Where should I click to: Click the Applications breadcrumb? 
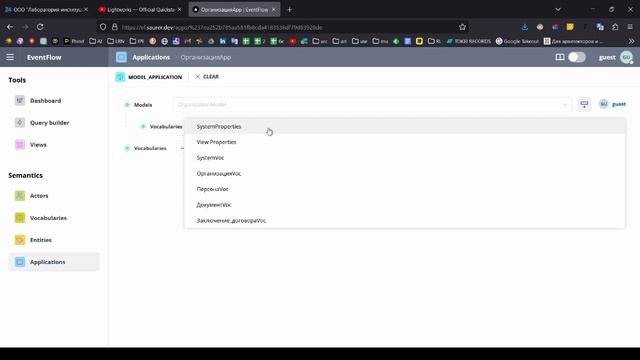pyautogui.click(x=151, y=58)
